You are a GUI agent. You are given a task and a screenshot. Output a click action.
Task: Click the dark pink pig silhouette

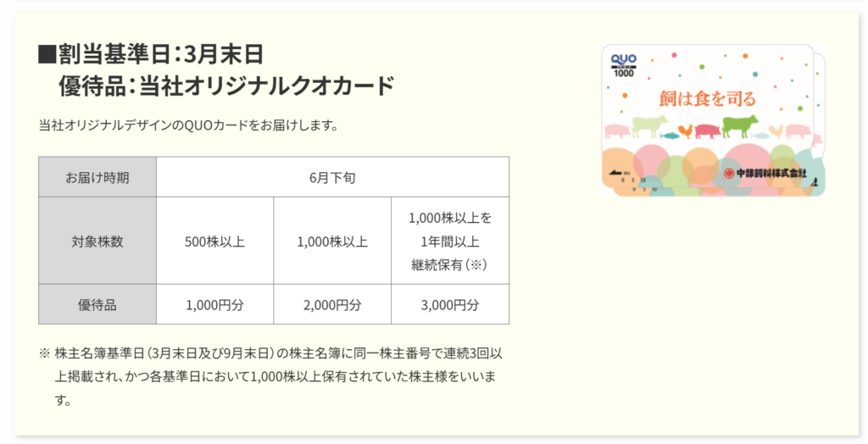(707, 131)
